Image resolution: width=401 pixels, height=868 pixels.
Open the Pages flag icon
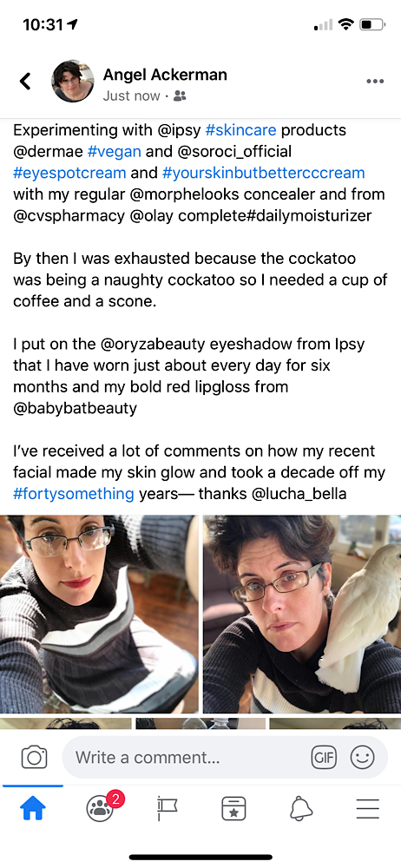167,809
